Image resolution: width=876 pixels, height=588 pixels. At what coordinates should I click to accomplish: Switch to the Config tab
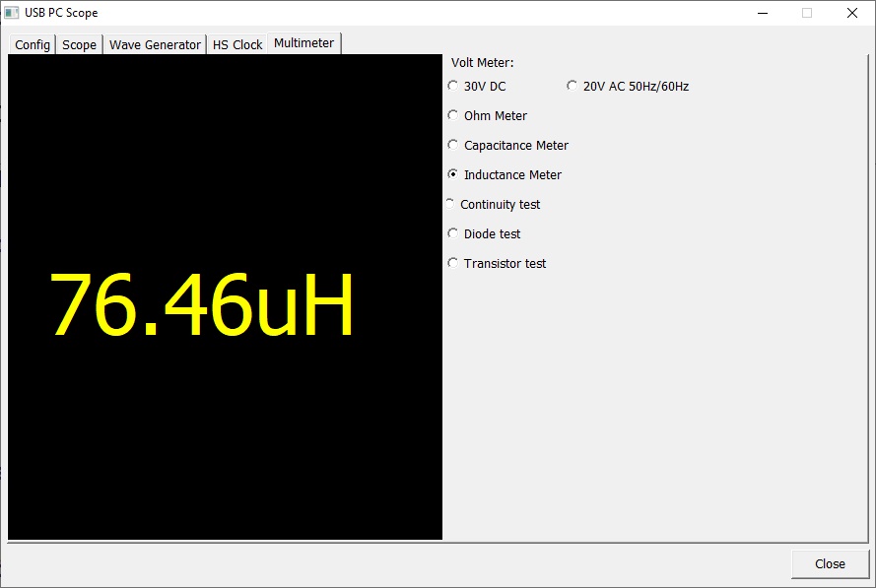(32, 44)
